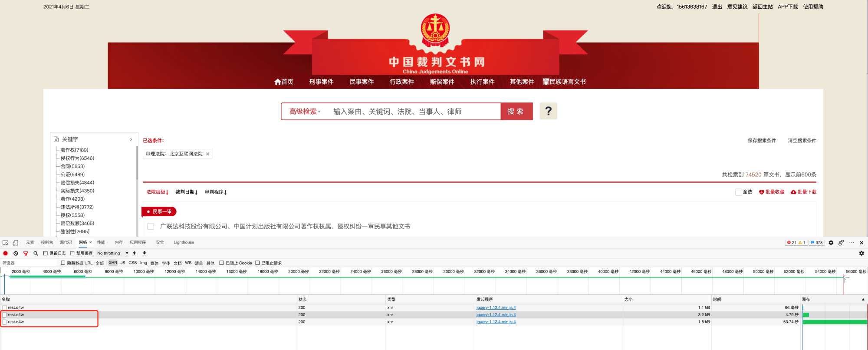Click the 保存搜索条件 link

point(762,141)
